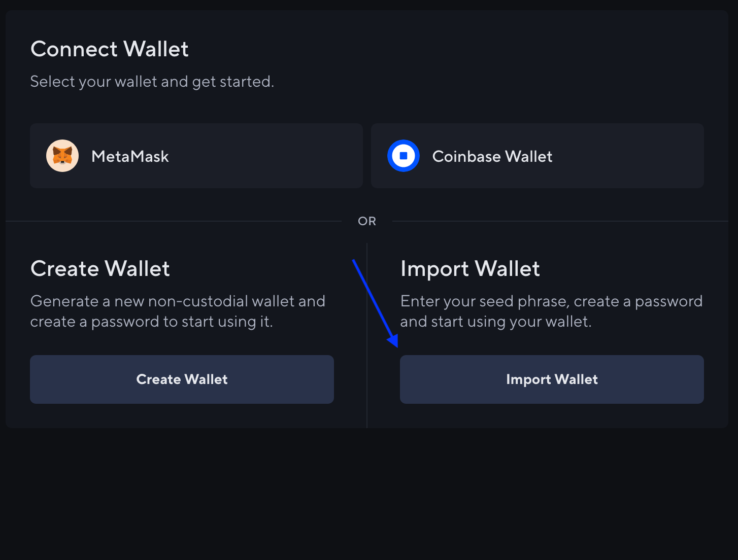738x560 pixels.
Task: Click the Coinbase Wallet label text
Action: pos(492,156)
